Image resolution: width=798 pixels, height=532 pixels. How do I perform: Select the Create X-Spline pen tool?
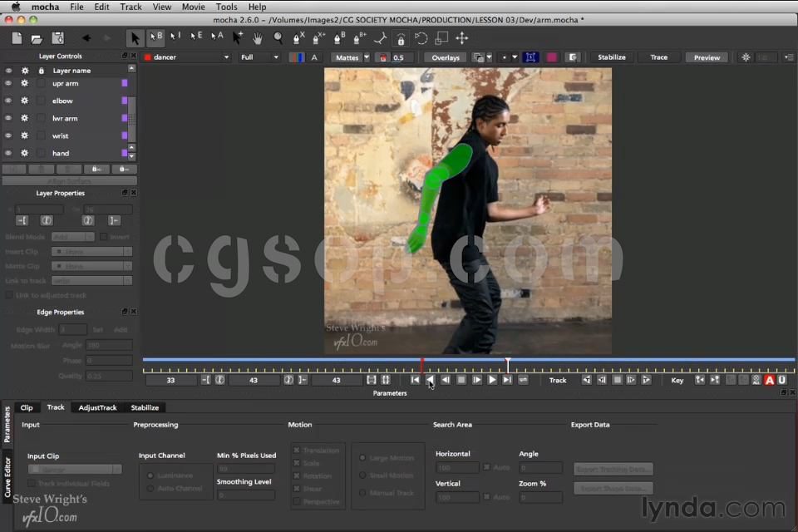click(299, 37)
